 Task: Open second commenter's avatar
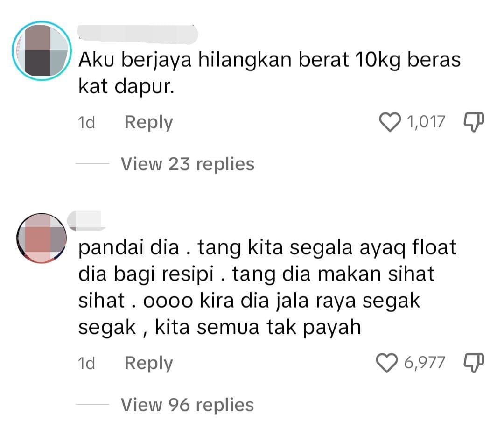coord(42,238)
